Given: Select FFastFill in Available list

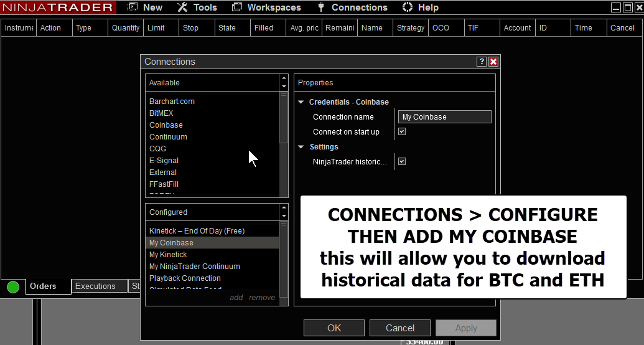Looking at the screenshot, I should [x=164, y=184].
